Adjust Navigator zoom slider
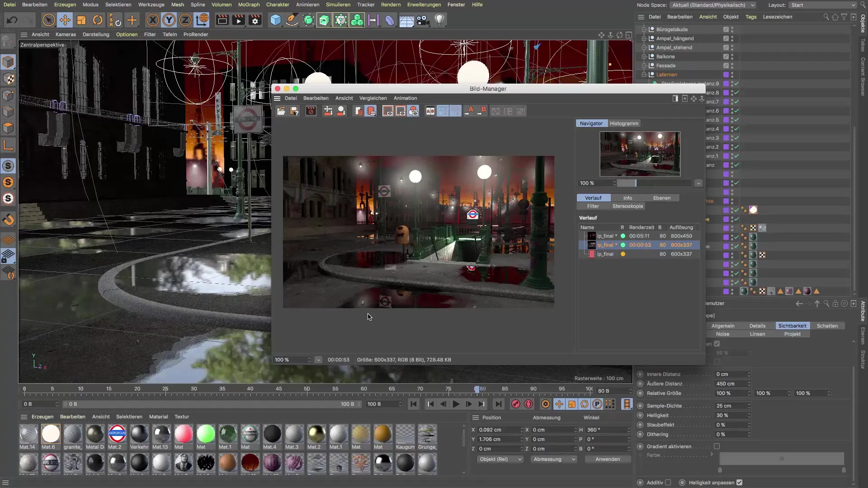 click(x=654, y=183)
